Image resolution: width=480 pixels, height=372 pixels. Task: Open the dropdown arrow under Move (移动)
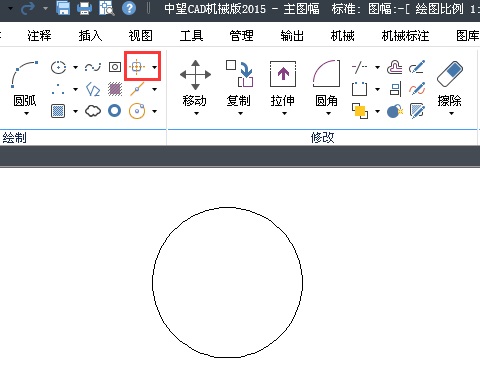tap(196, 114)
